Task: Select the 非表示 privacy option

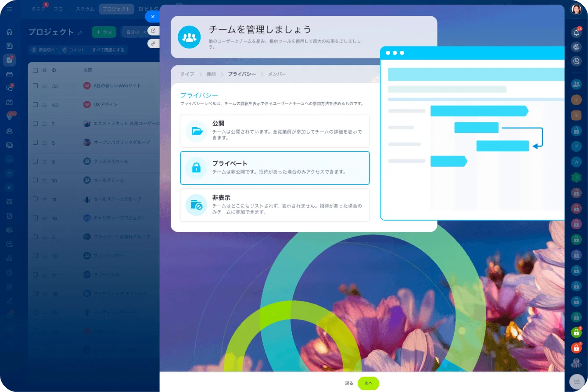Action: tap(275, 205)
